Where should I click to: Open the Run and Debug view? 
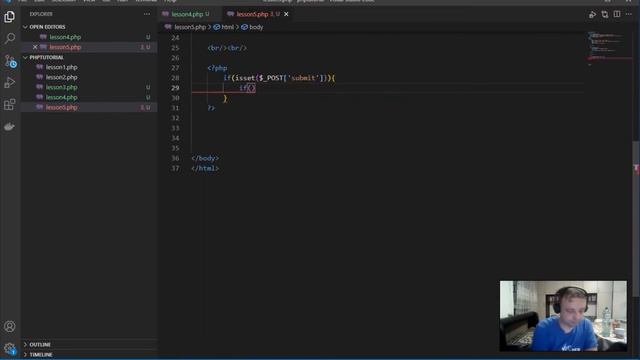click(9, 83)
